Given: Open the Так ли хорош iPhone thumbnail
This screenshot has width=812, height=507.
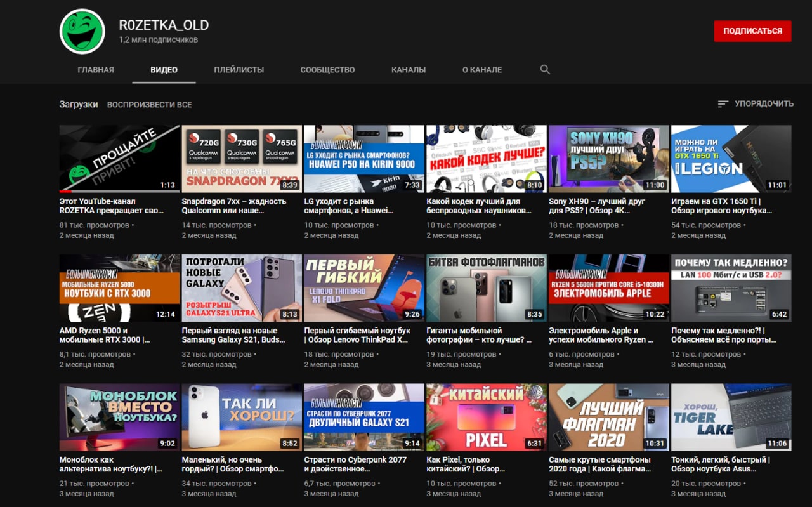Looking at the screenshot, I should 242,417.
